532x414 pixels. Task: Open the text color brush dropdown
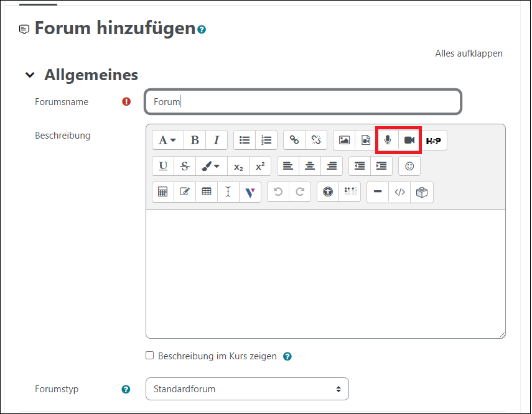[208, 166]
